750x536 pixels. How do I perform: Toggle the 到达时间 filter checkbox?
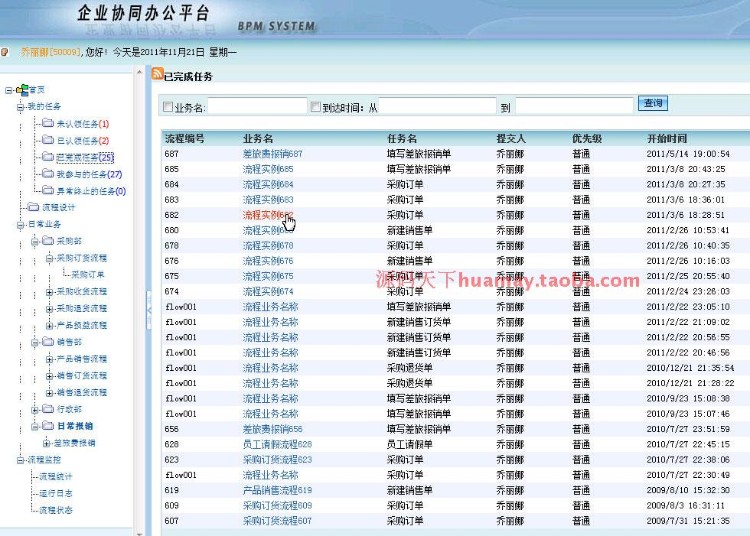click(316, 107)
